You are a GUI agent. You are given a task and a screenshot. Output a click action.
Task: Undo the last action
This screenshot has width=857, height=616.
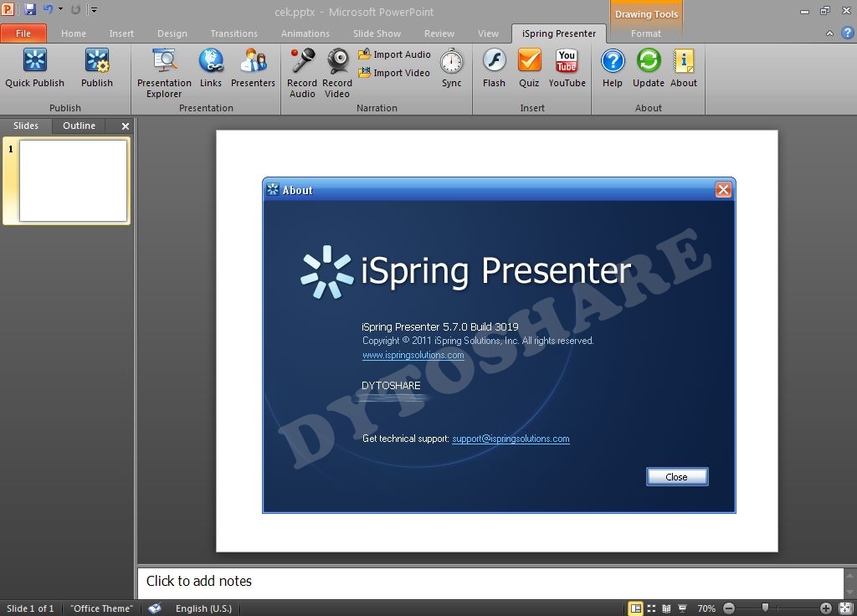click(48, 9)
